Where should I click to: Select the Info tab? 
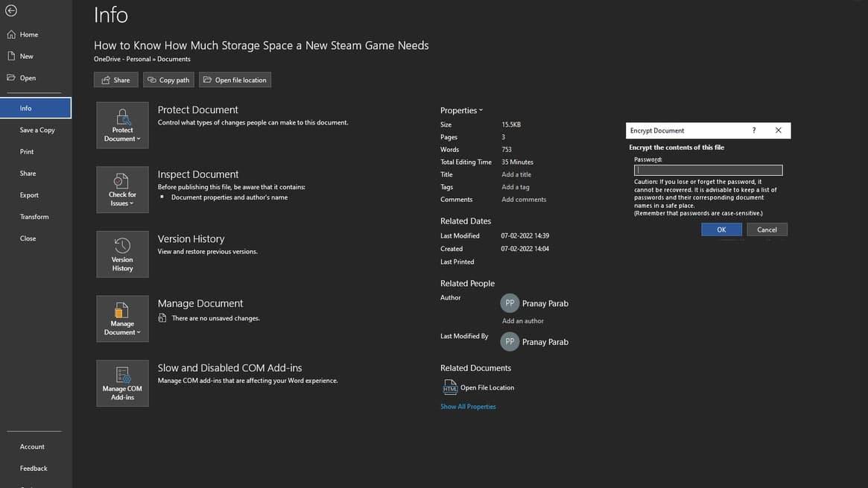(36, 108)
